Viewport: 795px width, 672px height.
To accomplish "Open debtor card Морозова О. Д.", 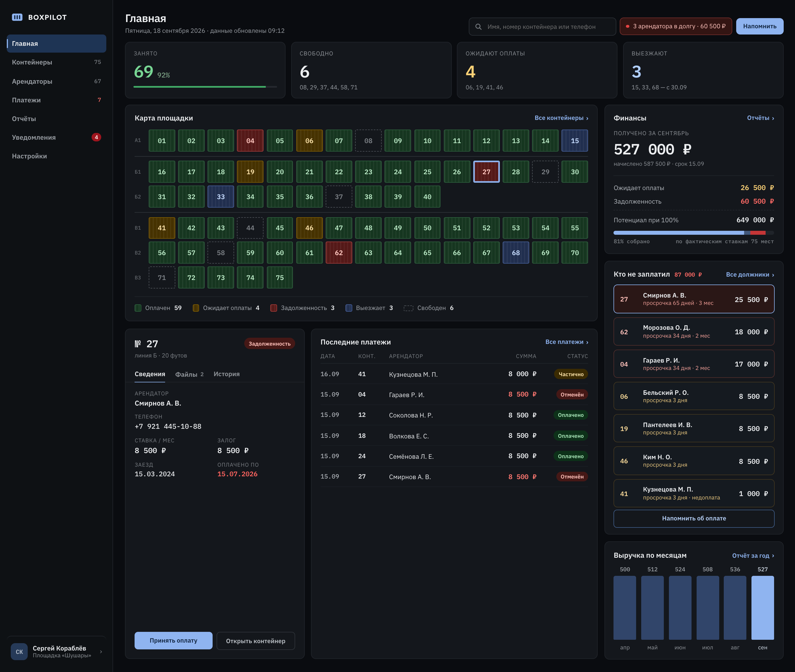I will pyautogui.click(x=694, y=331).
